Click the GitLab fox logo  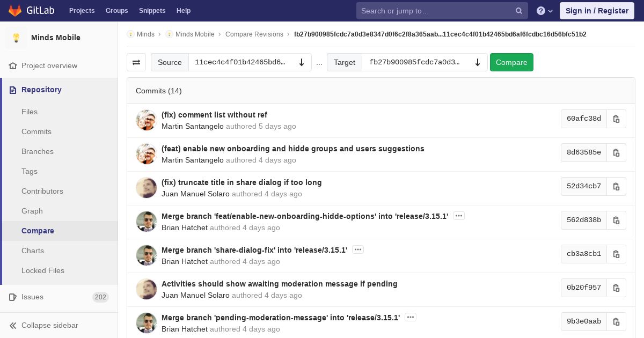coord(14,10)
